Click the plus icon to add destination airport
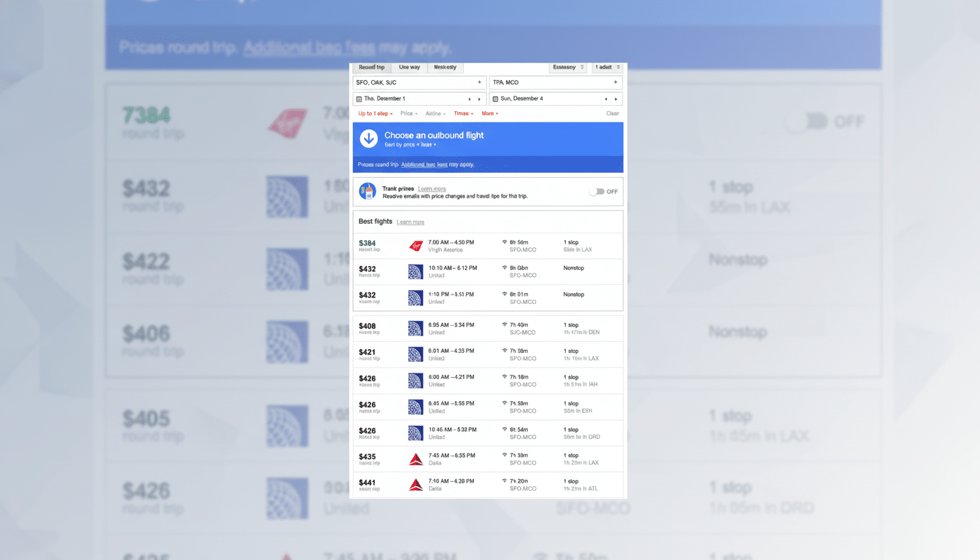The height and width of the screenshot is (560, 980). 616,82
